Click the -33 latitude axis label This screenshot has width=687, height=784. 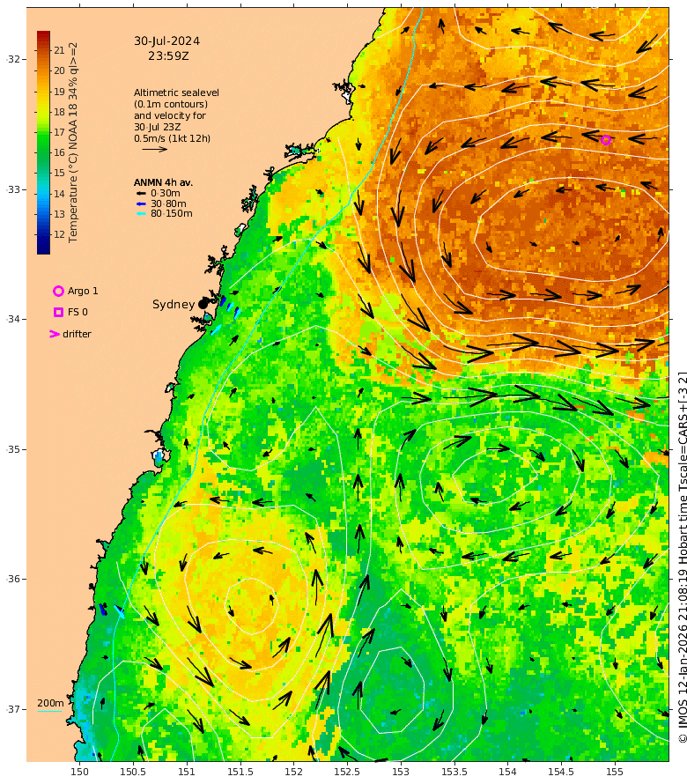[14, 189]
